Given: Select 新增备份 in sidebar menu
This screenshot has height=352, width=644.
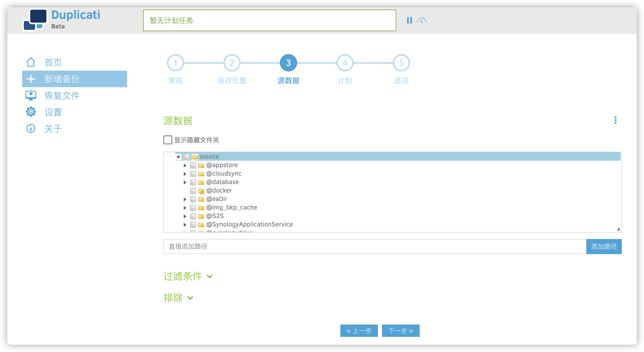Looking at the screenshot, I should click(74, 79).
